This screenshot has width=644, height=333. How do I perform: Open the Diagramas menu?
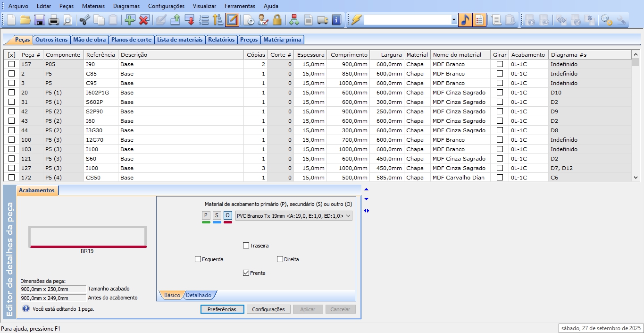coord(126,6)
